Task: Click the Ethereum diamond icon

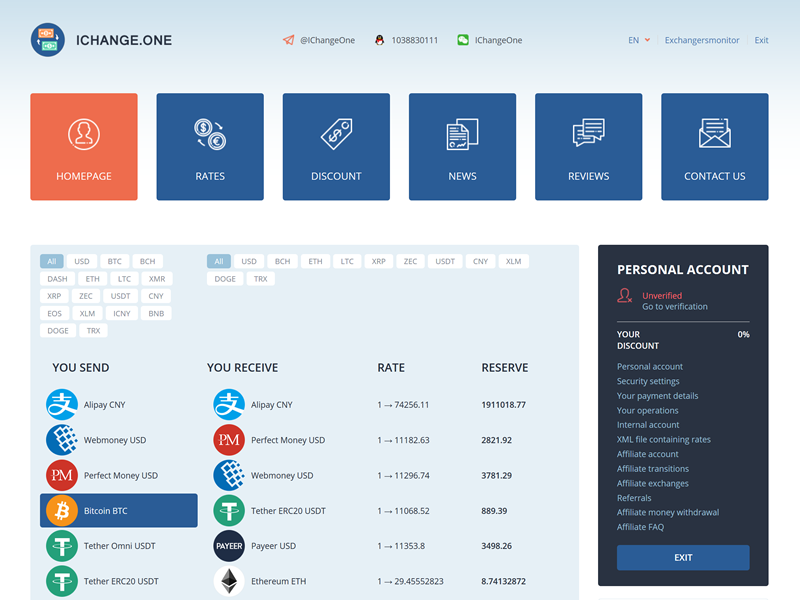Action: tap(229, 581)
